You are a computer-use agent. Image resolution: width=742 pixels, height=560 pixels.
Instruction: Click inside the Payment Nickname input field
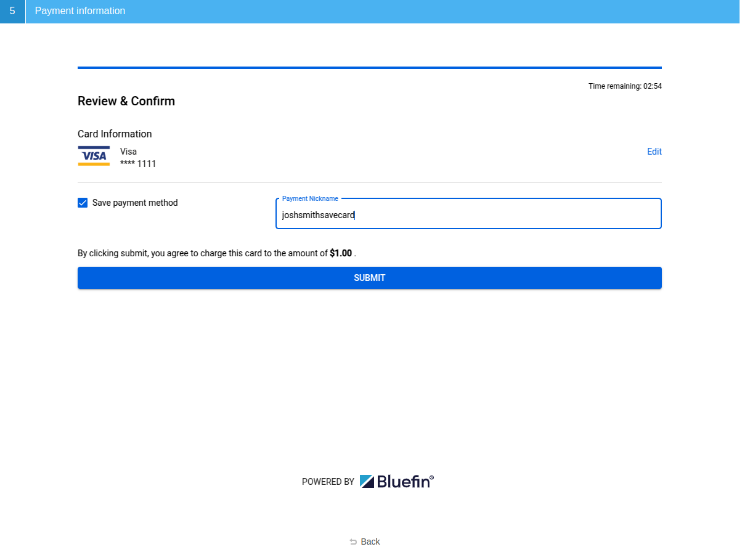[x=468, y=215]
